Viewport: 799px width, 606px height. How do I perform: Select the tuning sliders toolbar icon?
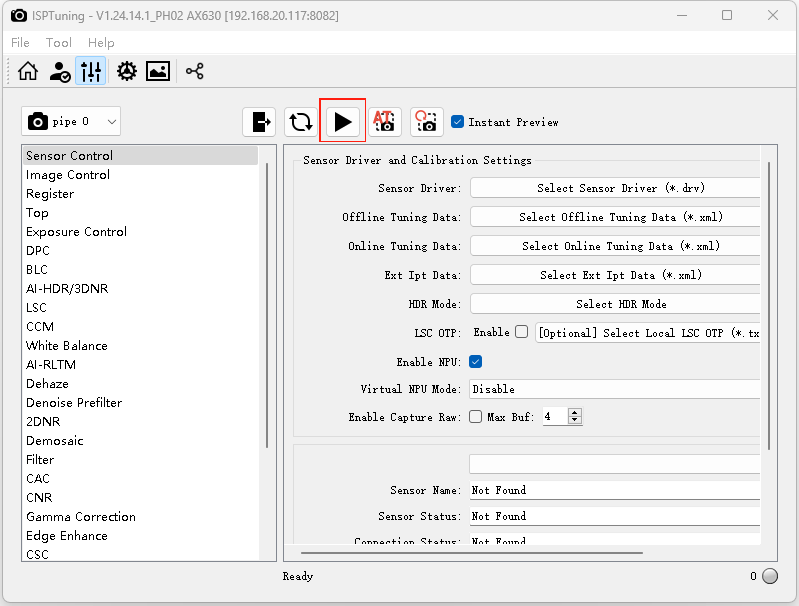coord(91,71)
